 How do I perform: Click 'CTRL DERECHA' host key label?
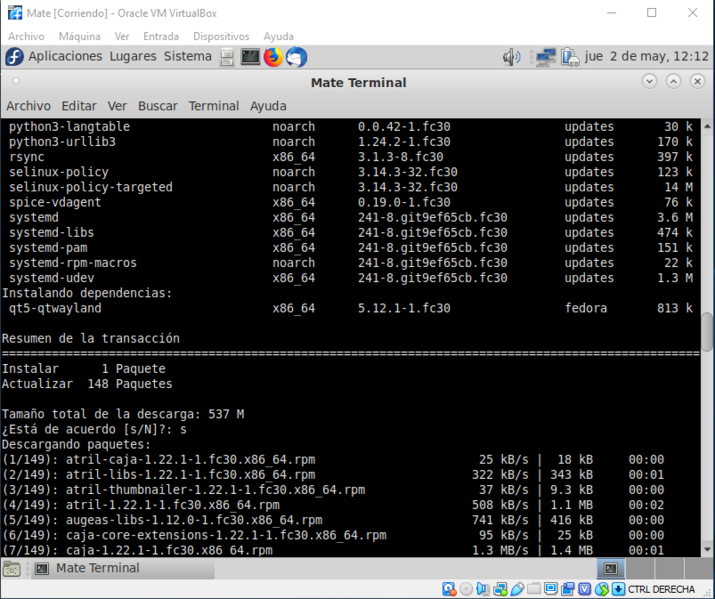661,589
